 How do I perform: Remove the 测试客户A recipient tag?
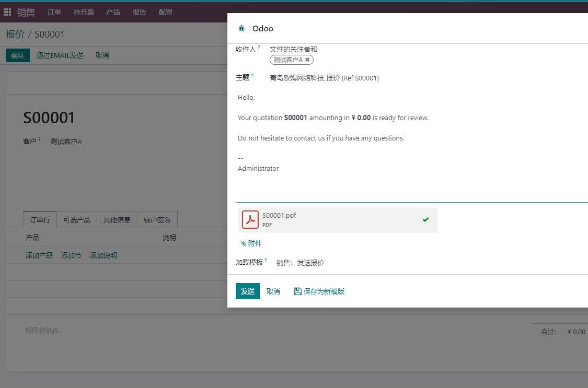[x=307, y=60]
